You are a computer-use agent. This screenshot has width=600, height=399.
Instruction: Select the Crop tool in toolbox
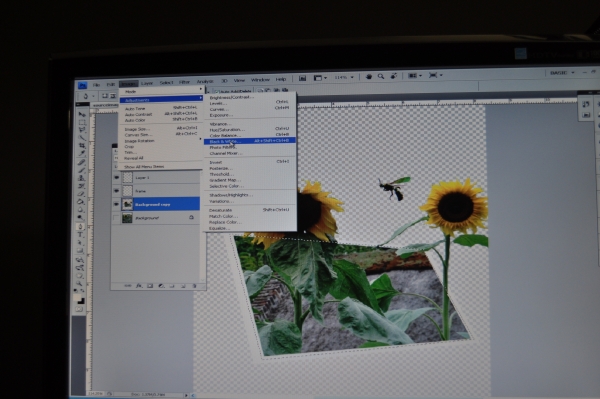(x=82, y=146)
